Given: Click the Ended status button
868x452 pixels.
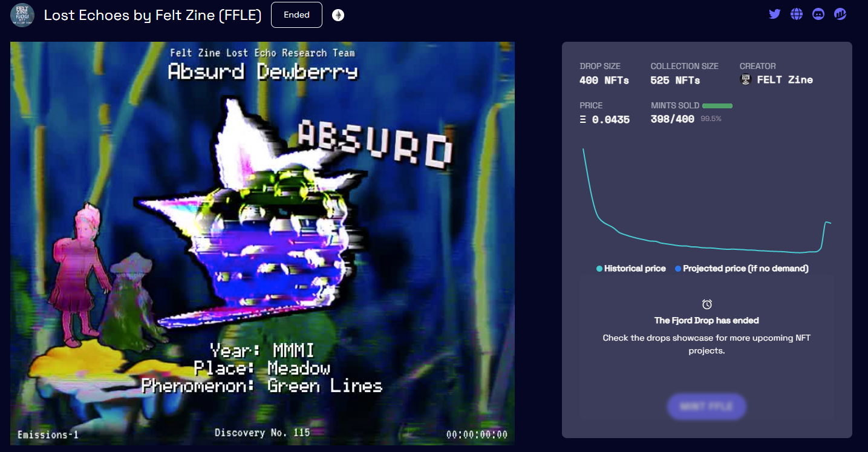Looking at the screenshot, I should tap(296, 15).
